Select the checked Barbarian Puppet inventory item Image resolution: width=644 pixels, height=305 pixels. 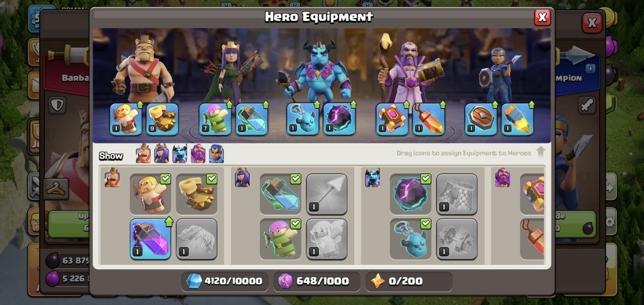[150, 194]
